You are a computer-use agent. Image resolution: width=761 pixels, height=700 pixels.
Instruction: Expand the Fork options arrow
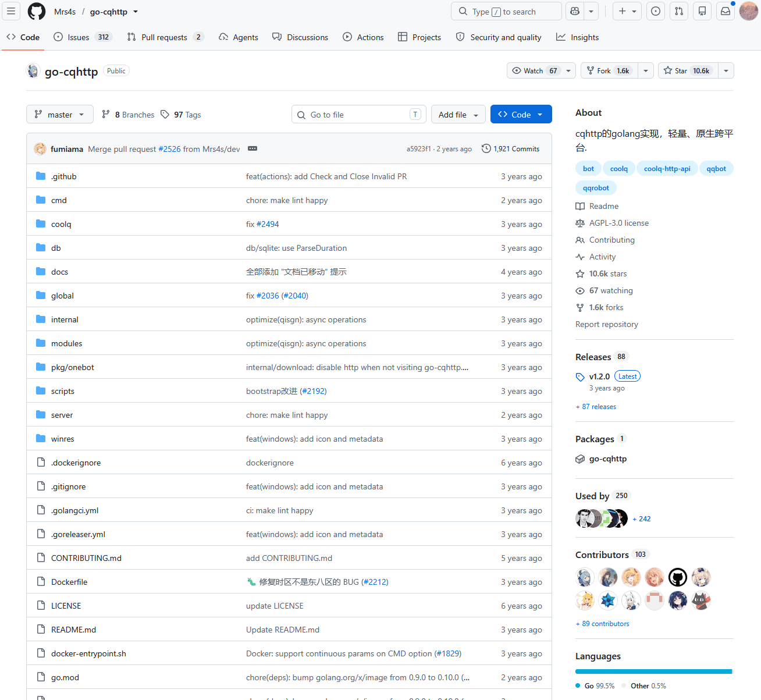click(646, 70)
